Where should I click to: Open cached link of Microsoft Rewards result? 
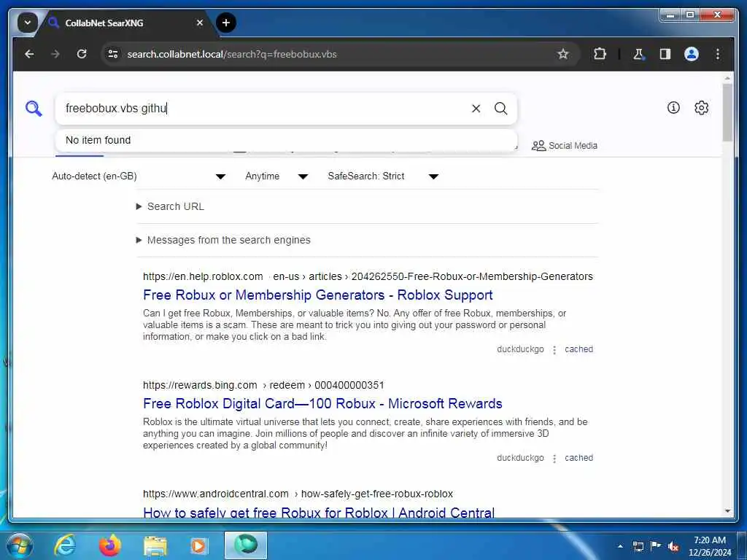coord(578,458)
